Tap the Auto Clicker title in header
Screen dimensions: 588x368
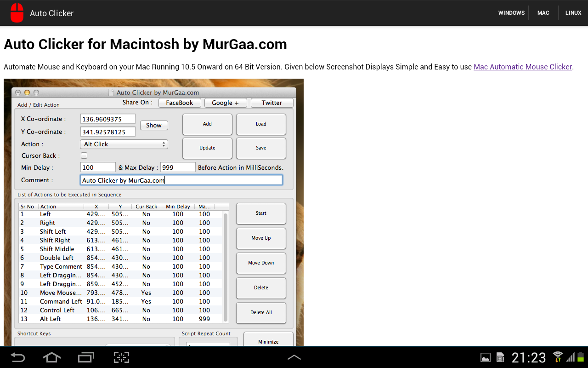click(x=52, y=13)
